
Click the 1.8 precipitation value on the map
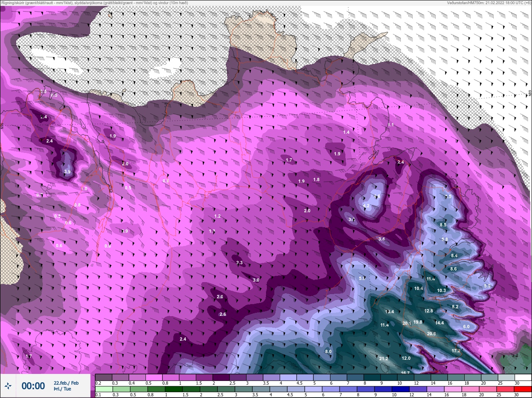316,179
